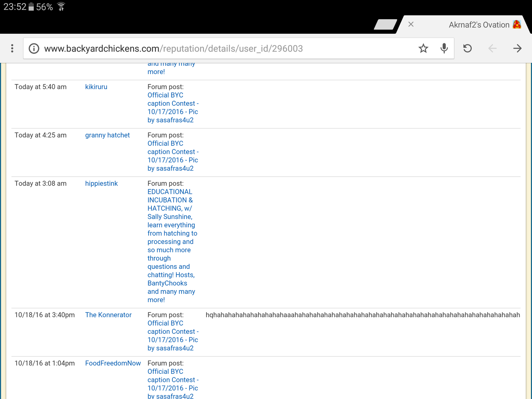Go back with the arrow button
This screenshot has height=399, width=532.
coord(492,49)
